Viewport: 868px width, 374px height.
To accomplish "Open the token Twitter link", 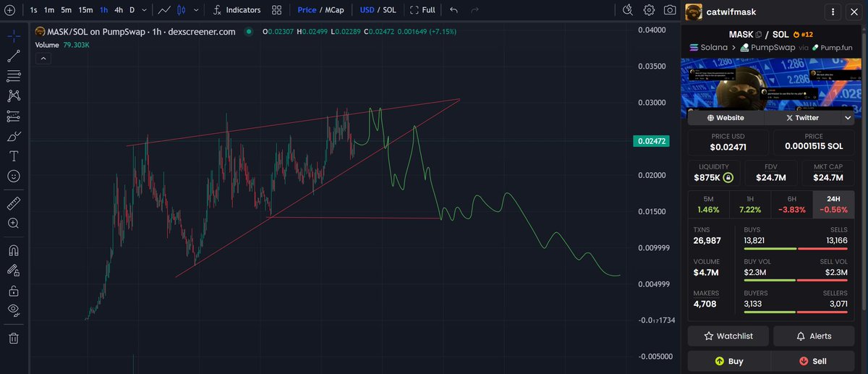I will [801, 117].
